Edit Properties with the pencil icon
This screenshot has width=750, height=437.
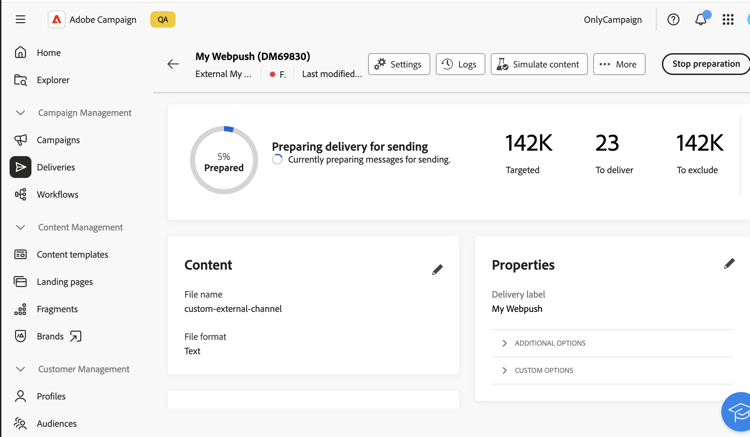(729, 263)
